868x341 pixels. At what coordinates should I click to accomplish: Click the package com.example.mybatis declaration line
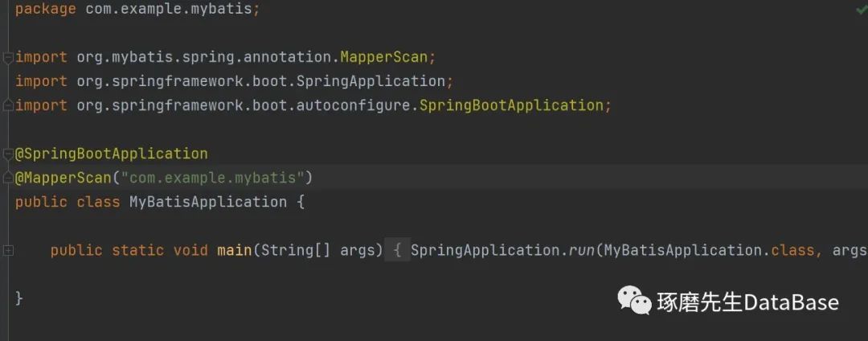137,10
